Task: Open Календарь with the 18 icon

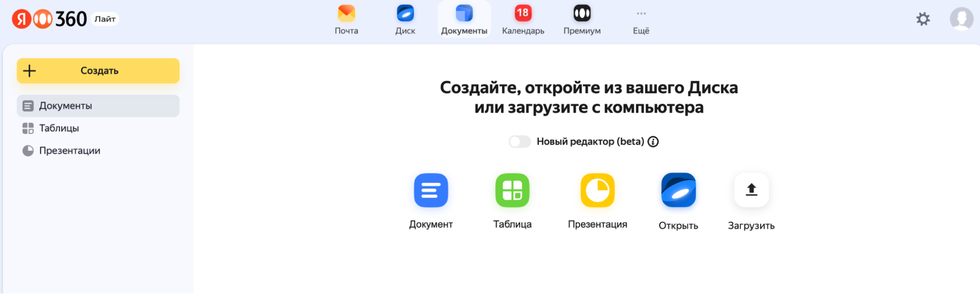Action: 523,14
